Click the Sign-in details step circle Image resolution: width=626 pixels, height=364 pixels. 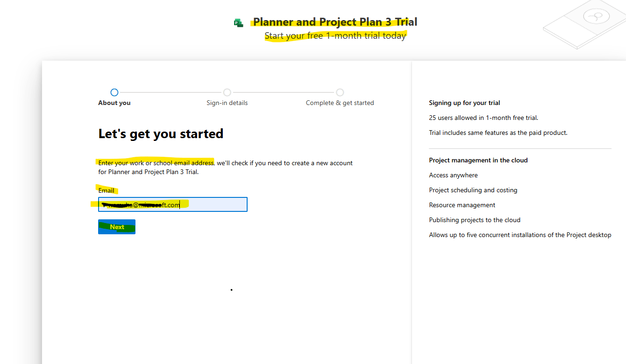coord(227,92)
